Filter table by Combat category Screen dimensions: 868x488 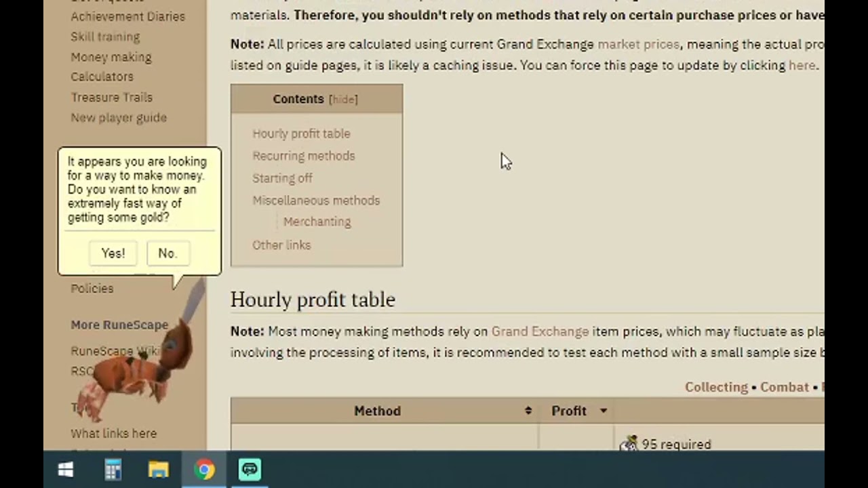pyautogui.click(x=785, y=387)
